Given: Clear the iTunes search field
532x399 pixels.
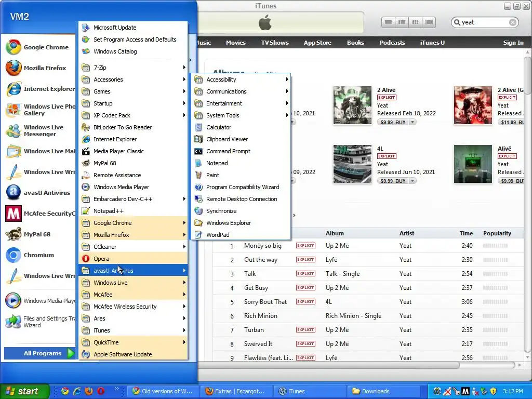Looking at the screenshot, I should 513,22.
